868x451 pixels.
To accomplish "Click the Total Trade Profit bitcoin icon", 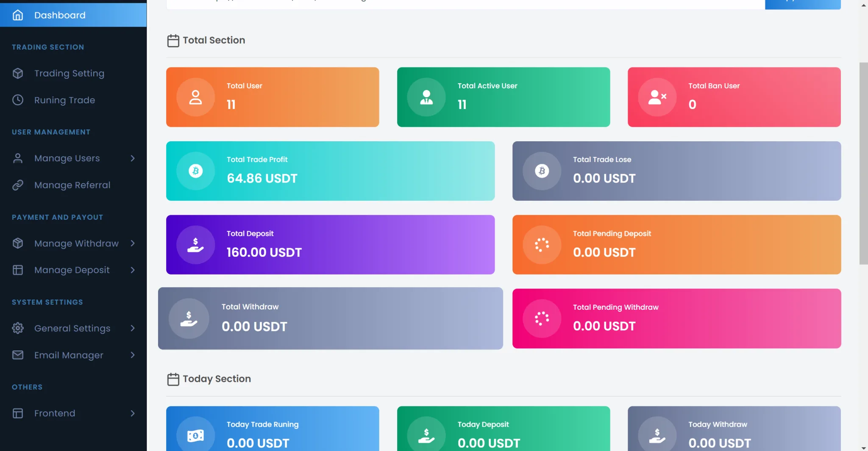I will click(x=195, y=171).
